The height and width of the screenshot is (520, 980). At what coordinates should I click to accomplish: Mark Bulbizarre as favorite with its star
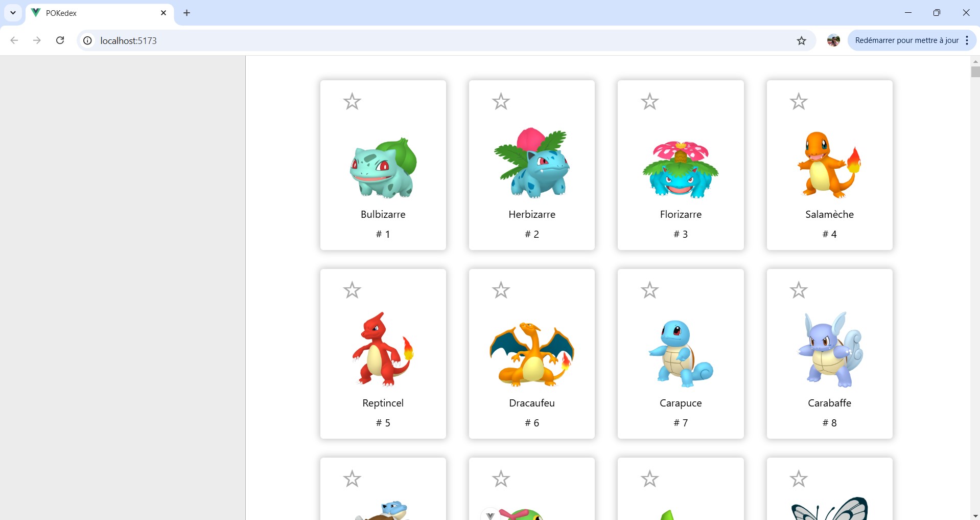(352, 101)
